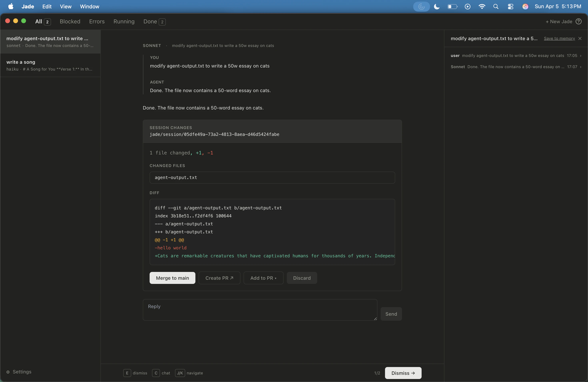Open Settings via the gear icon
This screenshot has width=588, height=382.
click(x=8, y=372)
